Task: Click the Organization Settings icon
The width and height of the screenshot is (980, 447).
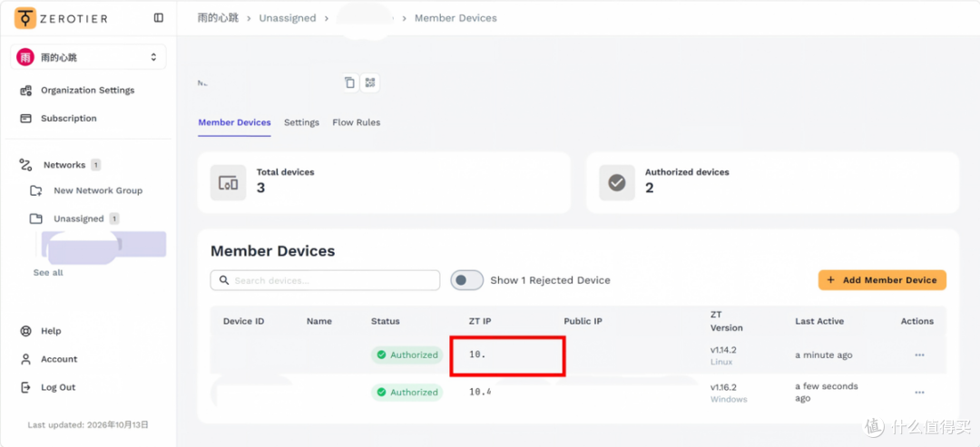Action: pyautogui.click(x=25, y=91)
